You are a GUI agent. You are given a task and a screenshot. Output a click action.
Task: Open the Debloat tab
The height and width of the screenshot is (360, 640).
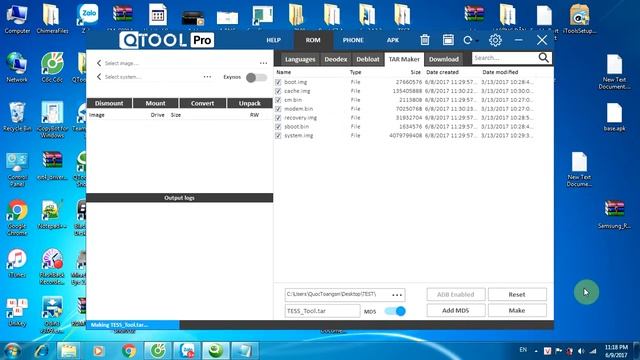point(368,59)
